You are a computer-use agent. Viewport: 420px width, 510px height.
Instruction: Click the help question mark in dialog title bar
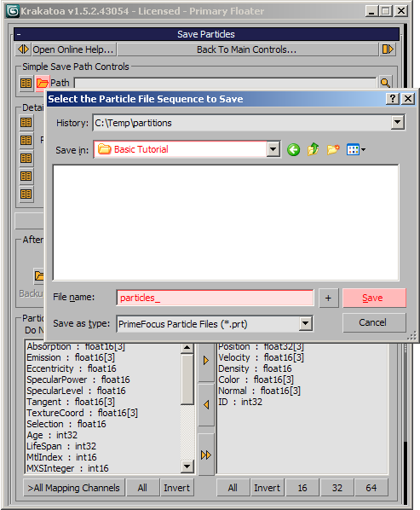[393, 99]
